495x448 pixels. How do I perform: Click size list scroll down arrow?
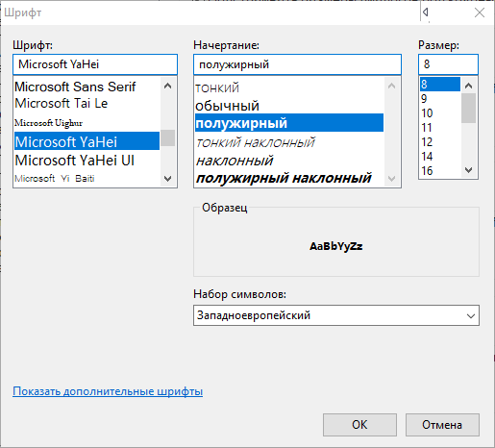[x=469, y=170]
